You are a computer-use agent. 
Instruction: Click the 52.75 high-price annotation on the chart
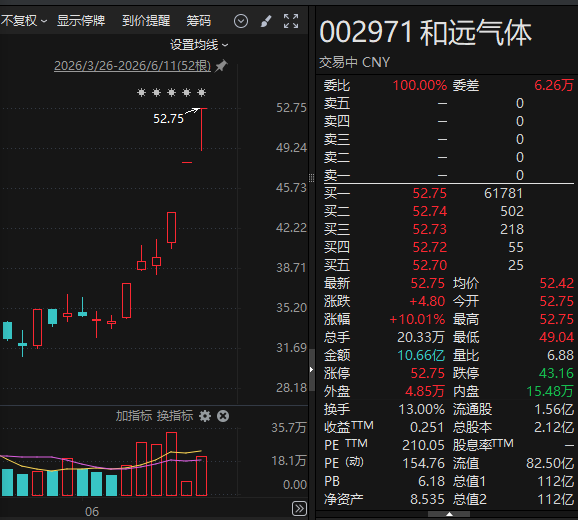168,119
